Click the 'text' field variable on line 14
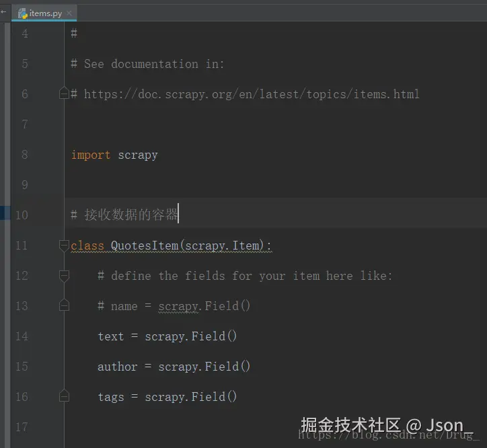487x448 pixels. click(x=110, y=336)
